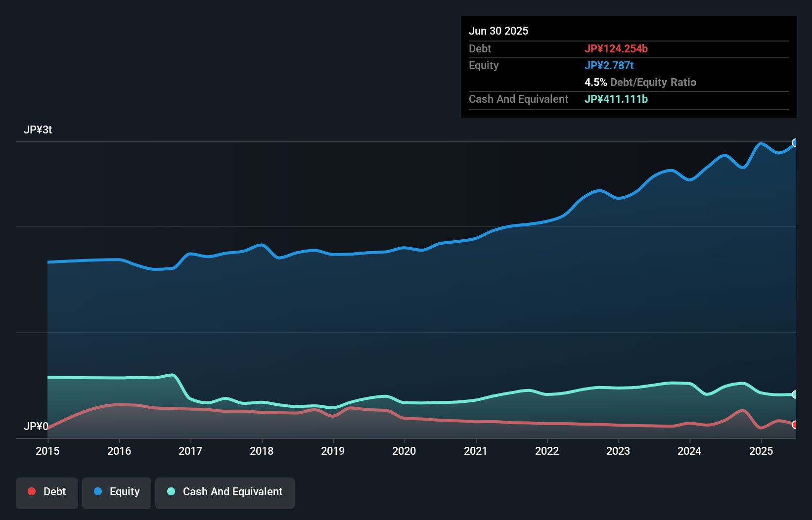Click the JP¥411.111b cash value in tooltip
Viewport: 812px width, 520px height.
[x=616, y=99]
